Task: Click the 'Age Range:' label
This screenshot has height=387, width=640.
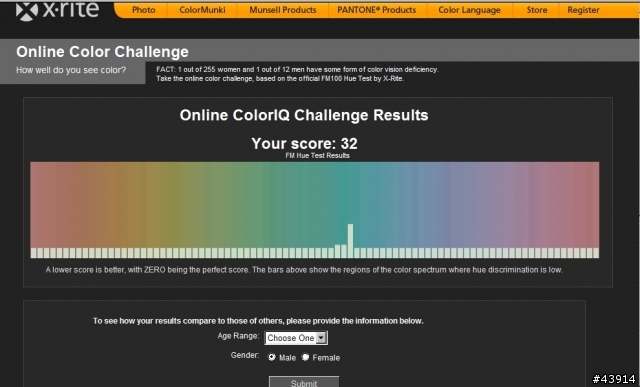Action: [238, 336]
